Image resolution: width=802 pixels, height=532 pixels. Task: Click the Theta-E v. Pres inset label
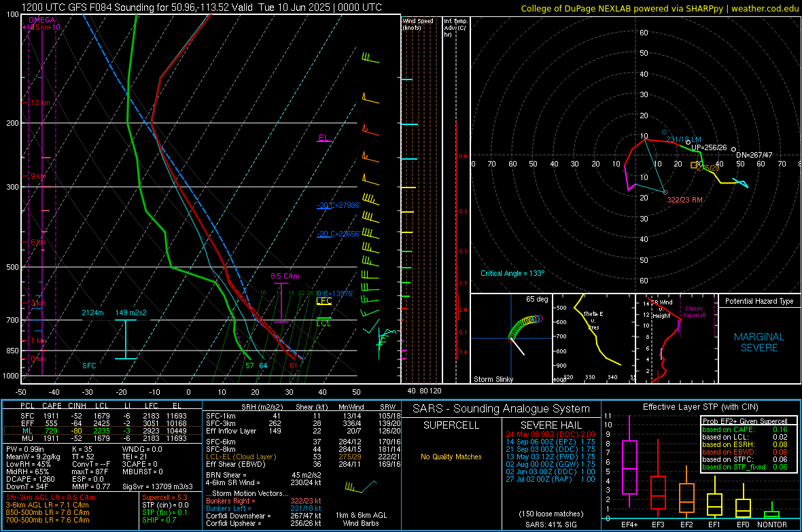pos(593,321)
